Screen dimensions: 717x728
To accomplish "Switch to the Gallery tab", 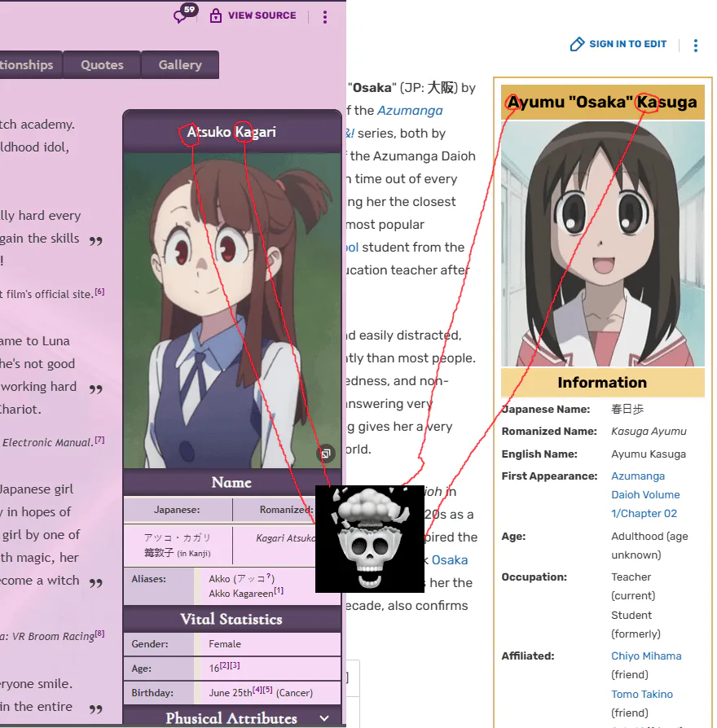I will pyautogui.click(x=180, y=65).
